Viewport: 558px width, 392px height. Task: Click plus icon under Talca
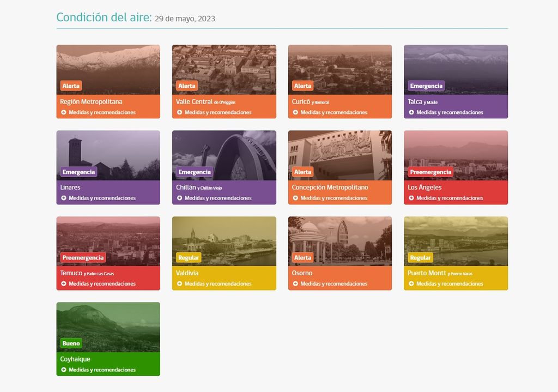pyautogui.click(x=411, y=112)
